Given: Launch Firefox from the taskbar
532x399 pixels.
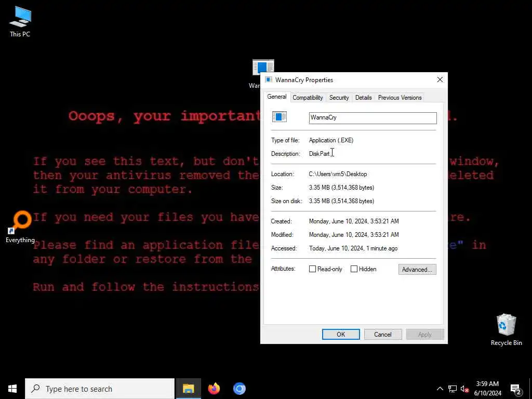Looking at the screenshot, I should [x=214, y=389].
